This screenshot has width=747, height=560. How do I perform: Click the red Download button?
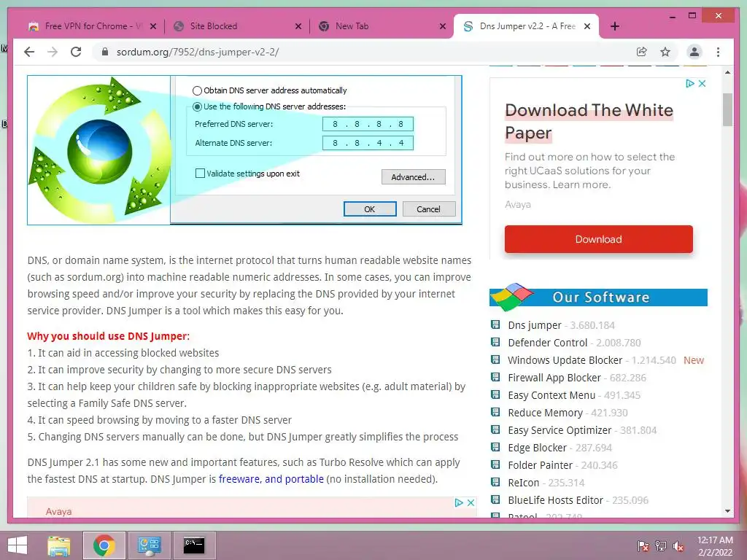pyautogui.click(x=598, y=239)
